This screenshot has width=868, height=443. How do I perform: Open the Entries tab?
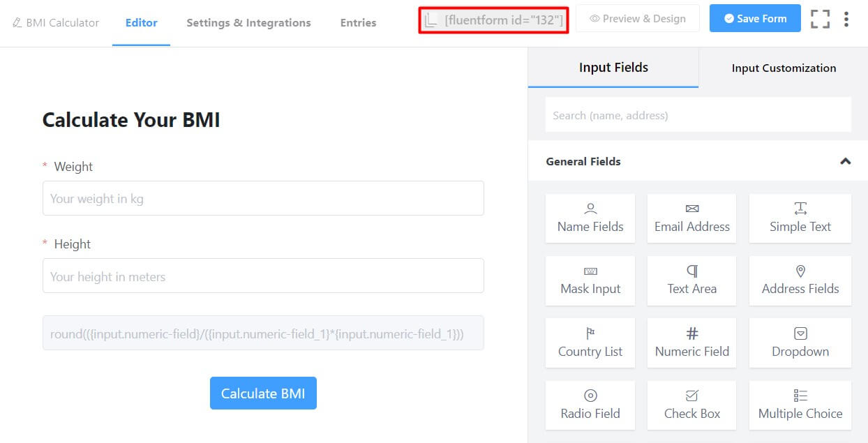pos(358,22)
